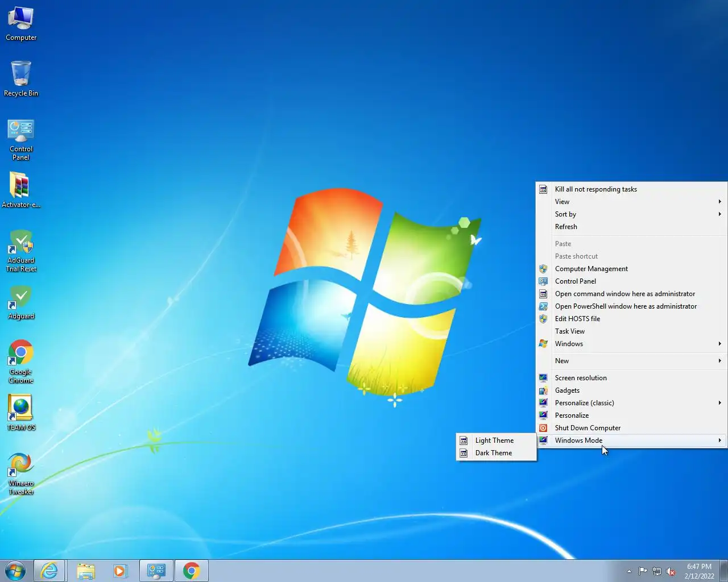
Task: Click Show Desktop button at taskbar end
Action: coord(724,571)
